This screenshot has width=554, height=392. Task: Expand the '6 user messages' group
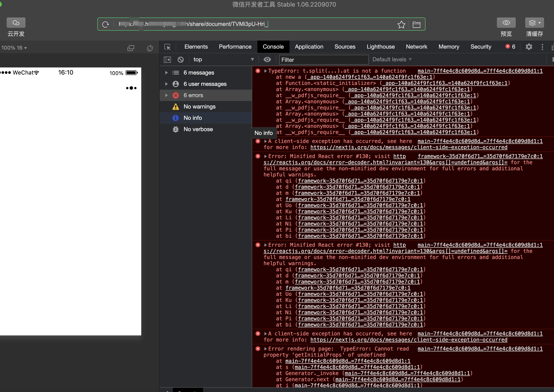[x=166, y=84]
